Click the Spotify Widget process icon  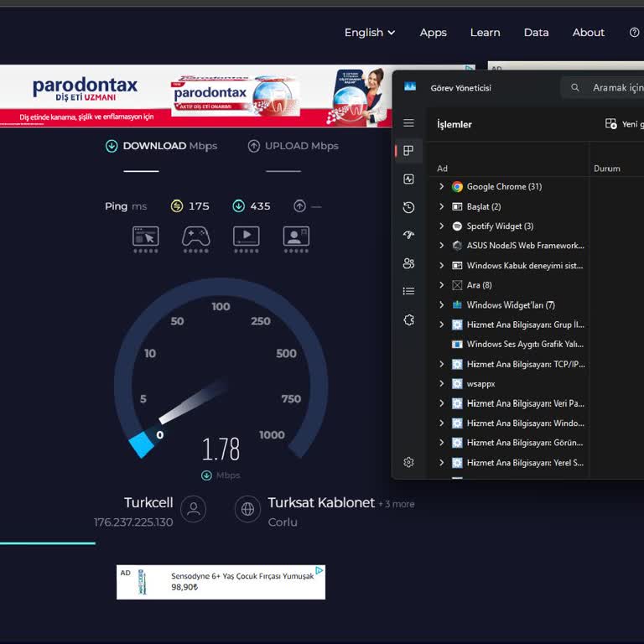click(x=457, y=226)
